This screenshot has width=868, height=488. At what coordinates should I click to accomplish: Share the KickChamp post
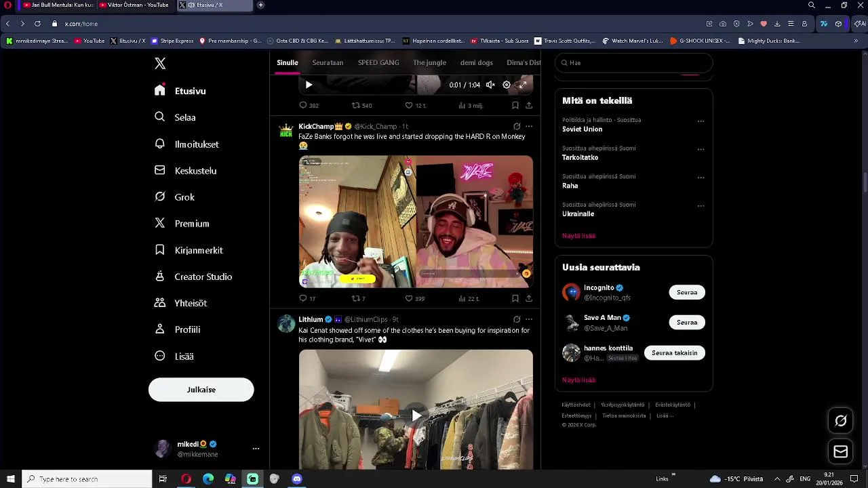529,298
